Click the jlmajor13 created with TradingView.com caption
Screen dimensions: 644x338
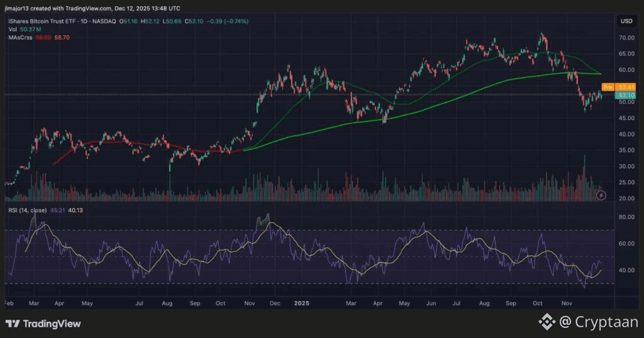click(92, 8)
